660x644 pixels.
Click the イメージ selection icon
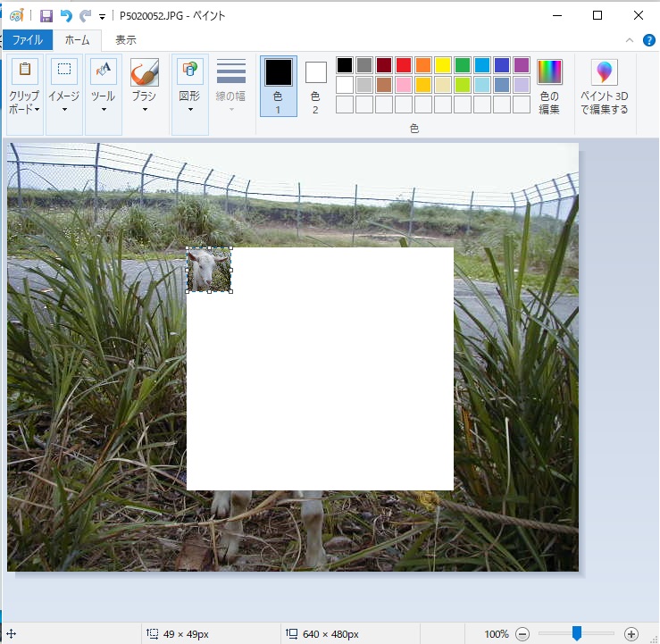[64, 71]
